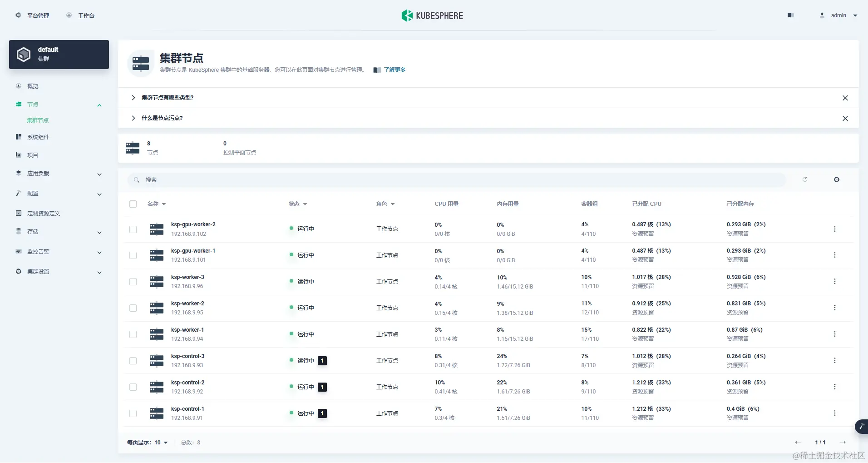Refresh the node list
Viewport: 868px width, 463px height.
click(x=805, y=179)
